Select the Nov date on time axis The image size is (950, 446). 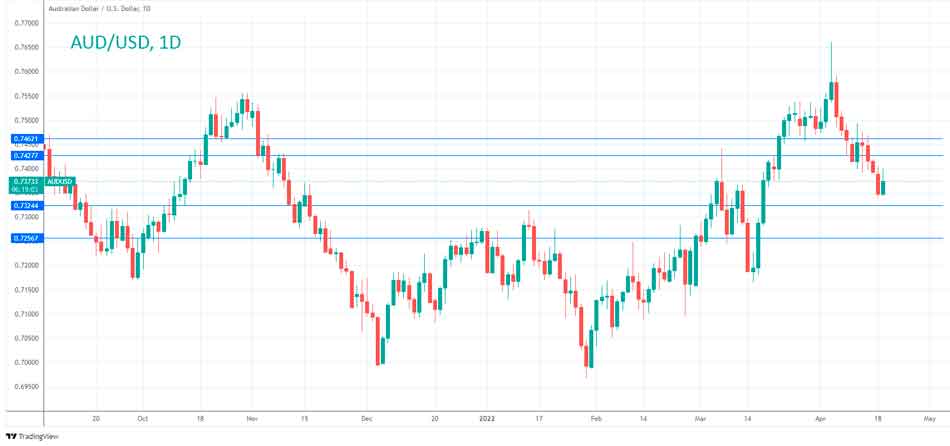click(x=251, y=421)
